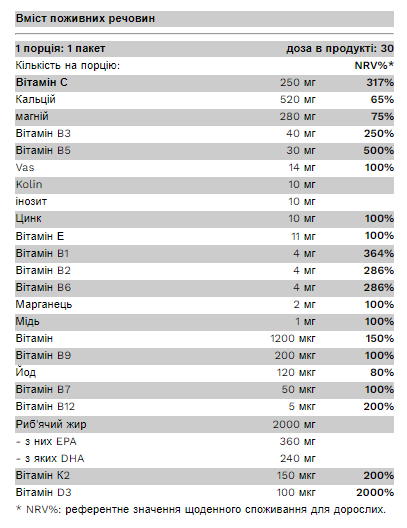This screenshot has height=528, width=407.
Task: Select the Мідь row label
Action: pos(27,322)
